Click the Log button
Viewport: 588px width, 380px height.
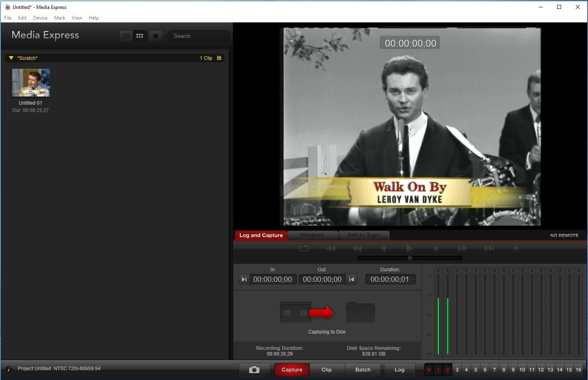click(x=399, y=370)
